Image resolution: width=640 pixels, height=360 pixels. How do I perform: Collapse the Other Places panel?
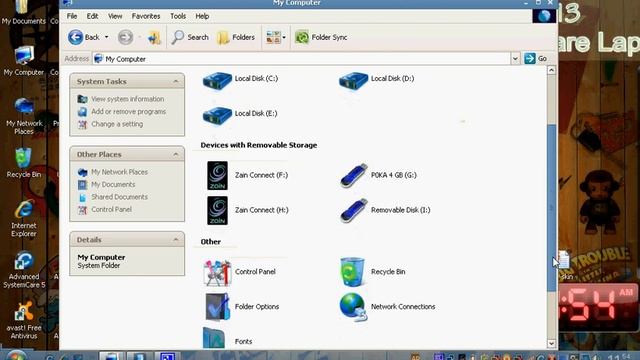[x=176, y=154]
